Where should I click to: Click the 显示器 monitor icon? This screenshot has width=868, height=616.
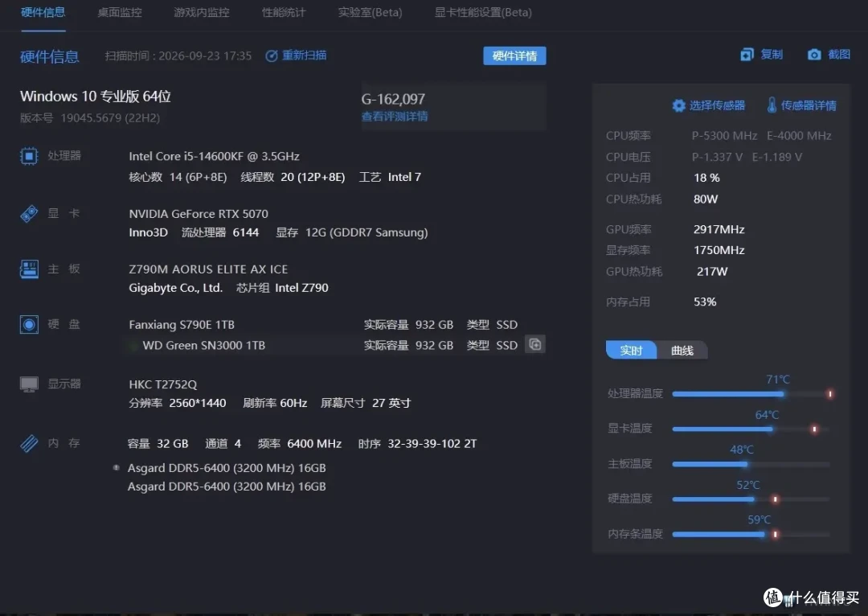29,384
